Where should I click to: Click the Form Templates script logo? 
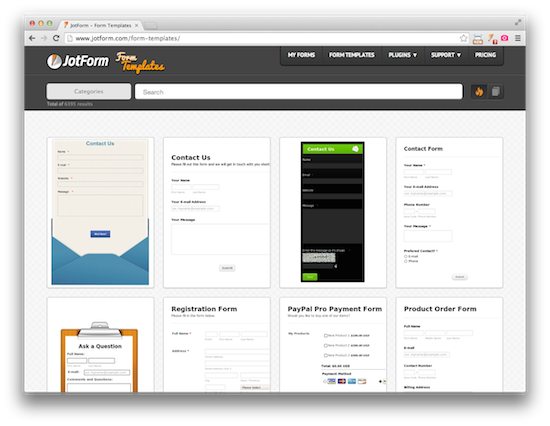tap(140, 62)
